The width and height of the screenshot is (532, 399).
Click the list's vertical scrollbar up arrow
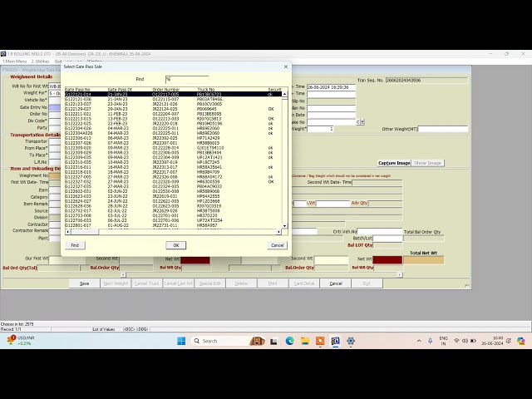pyautogui.click(x=284, y=94)
